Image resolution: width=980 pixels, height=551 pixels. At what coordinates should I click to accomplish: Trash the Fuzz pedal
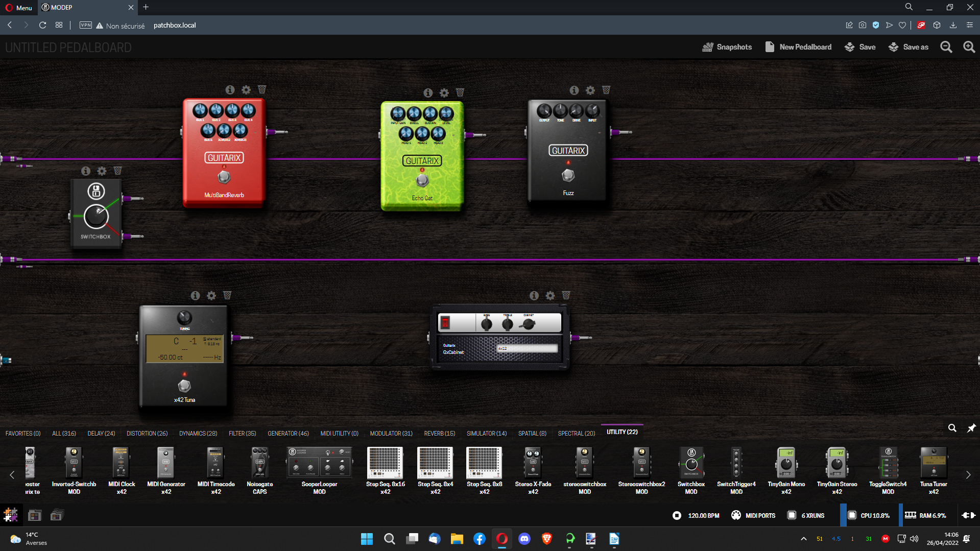coord(606,90)
